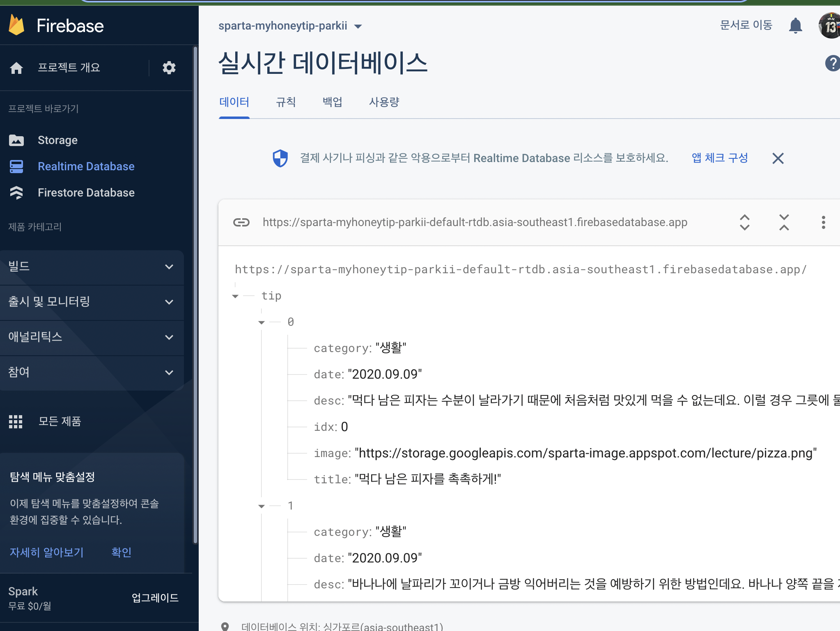Open Firestore Database from sidebar
The image size is (840, 631).
86,193
